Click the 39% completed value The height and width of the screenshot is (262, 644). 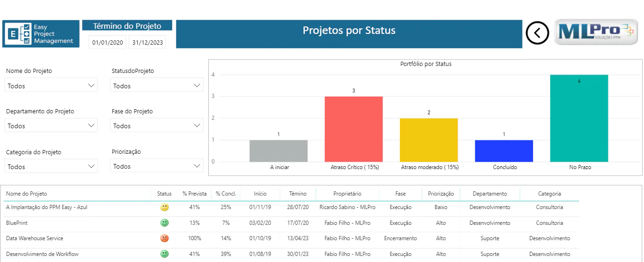pos(226,254)
